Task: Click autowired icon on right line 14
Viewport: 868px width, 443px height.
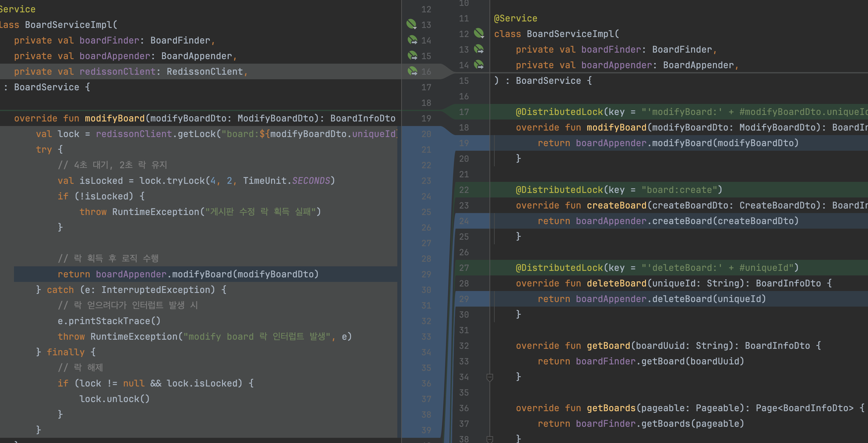Action: [479, 65]
